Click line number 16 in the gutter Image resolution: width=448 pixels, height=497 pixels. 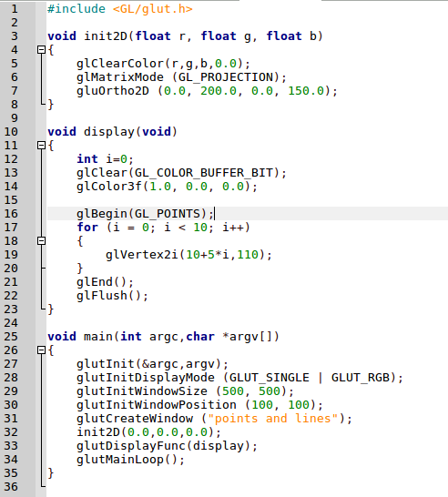click(11, 214)
